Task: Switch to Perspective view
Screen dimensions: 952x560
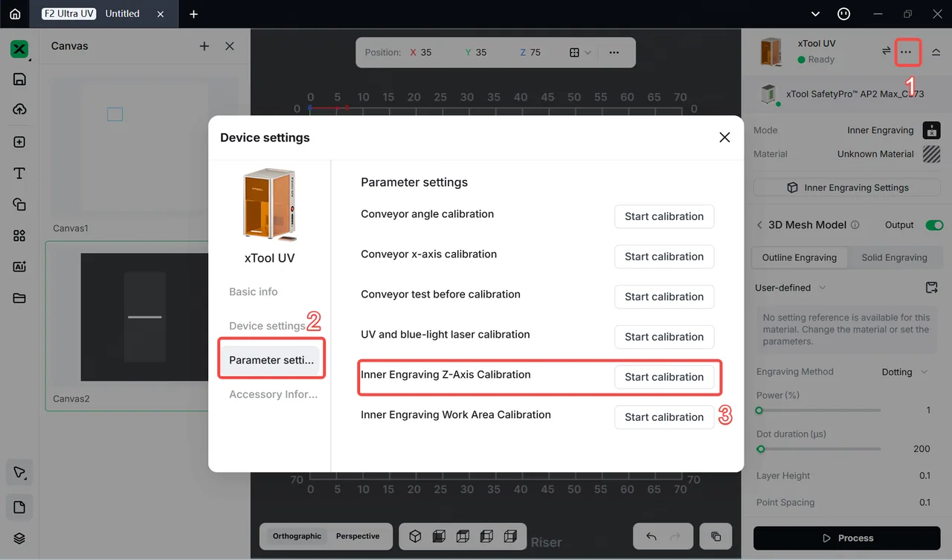Action: click(358, 536)
